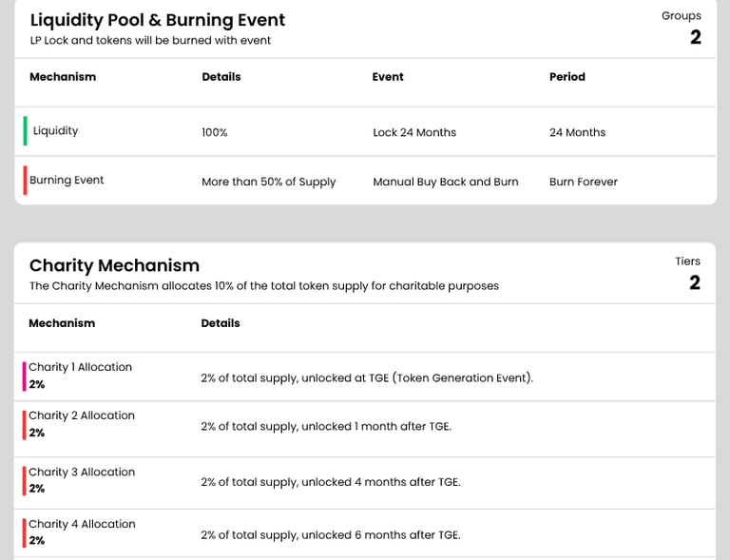Click the Groups count number
This screenshot has width=730, height=560.
[x=695, y=37]
